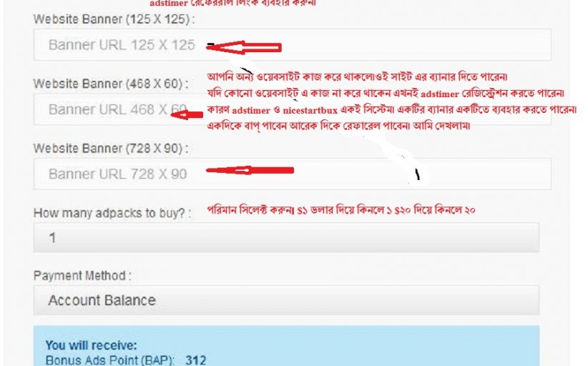
Task: Click the red quantity note mentioning $1 and $20
Action: [341, 210]
